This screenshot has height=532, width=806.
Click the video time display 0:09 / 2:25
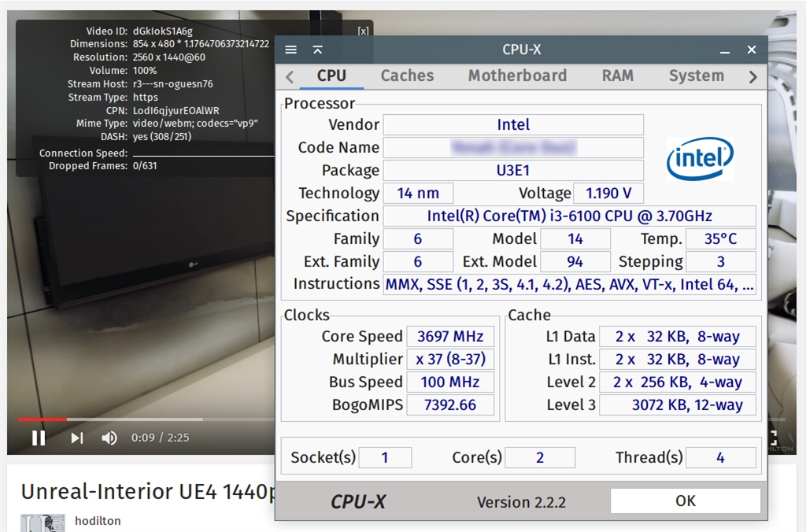click(160, 438)
